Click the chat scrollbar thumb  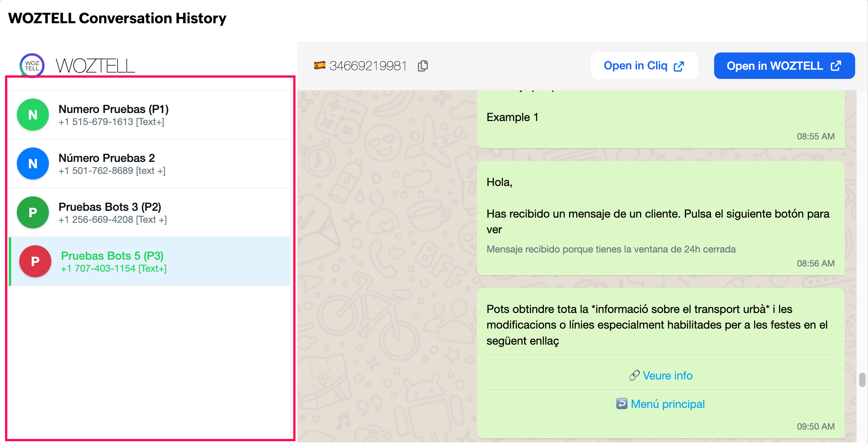pos(862,379)
